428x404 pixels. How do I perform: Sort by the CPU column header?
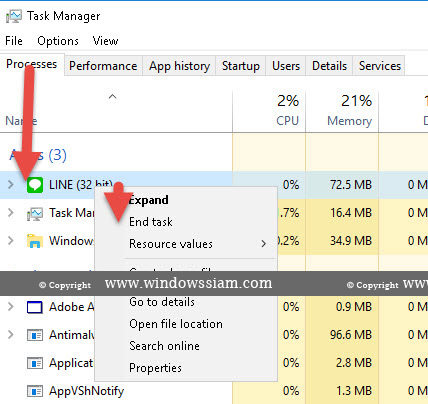click(x=269, y=111)
